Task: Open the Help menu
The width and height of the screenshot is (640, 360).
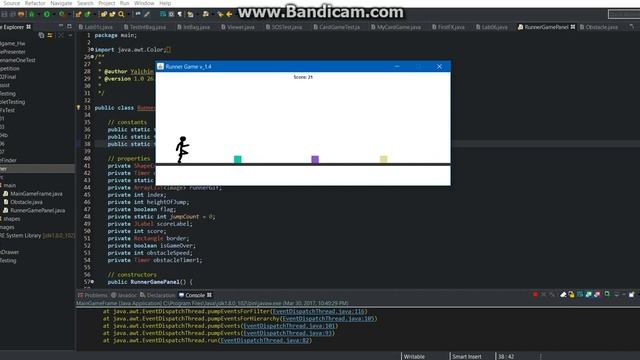Action: coord(165,3)
